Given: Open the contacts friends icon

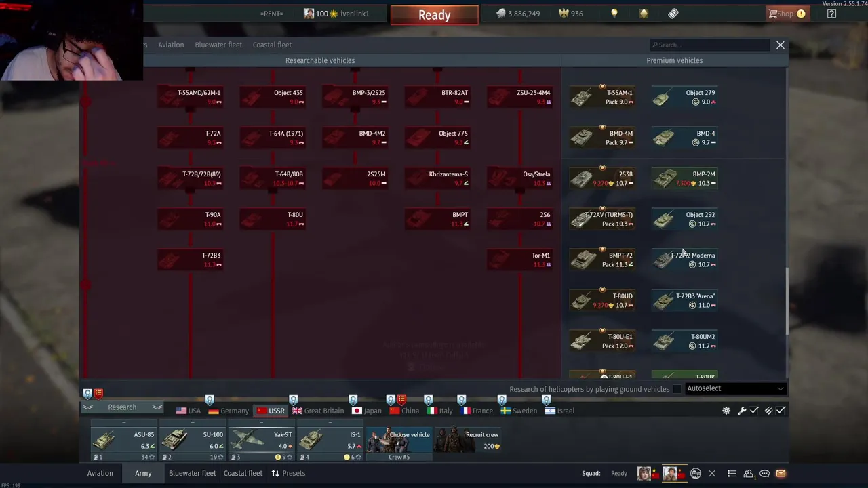Looking at the screenshot, I should pyautogui.click(x=749, y=473).
